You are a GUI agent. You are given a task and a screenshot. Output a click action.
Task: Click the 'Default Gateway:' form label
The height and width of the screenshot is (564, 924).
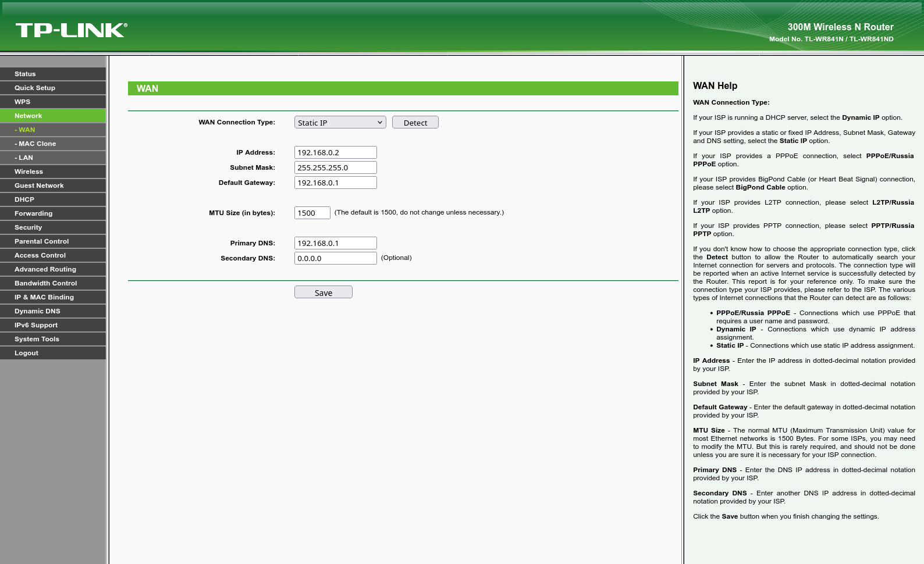coord(247,183)
